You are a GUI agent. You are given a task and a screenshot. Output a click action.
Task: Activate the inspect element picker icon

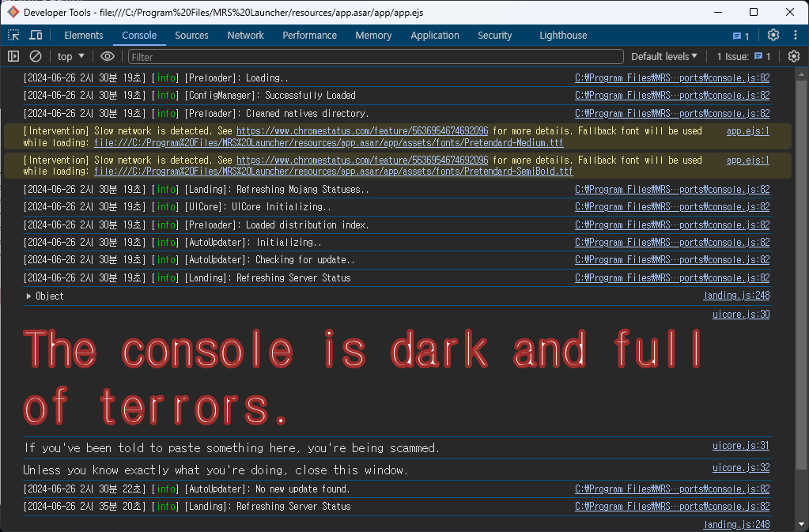point(14,35)
